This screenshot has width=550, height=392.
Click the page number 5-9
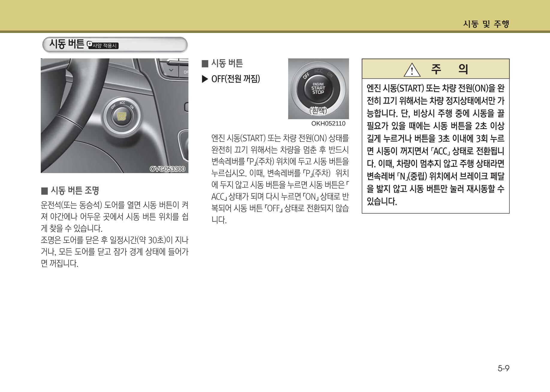coord(504,368)
